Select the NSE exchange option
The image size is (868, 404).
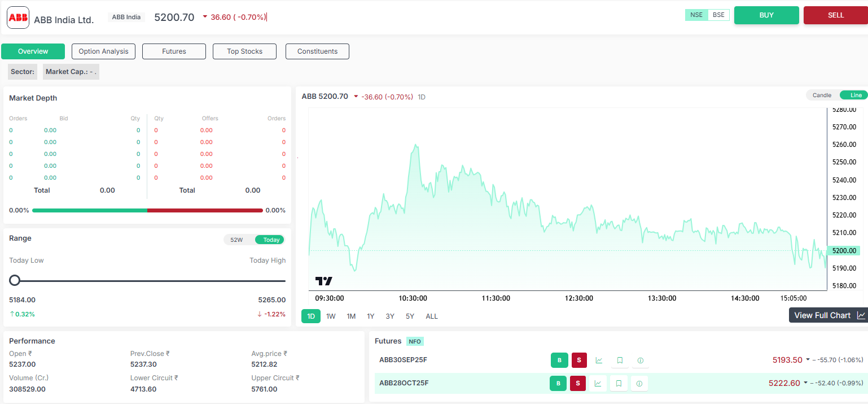click(696, 15)
